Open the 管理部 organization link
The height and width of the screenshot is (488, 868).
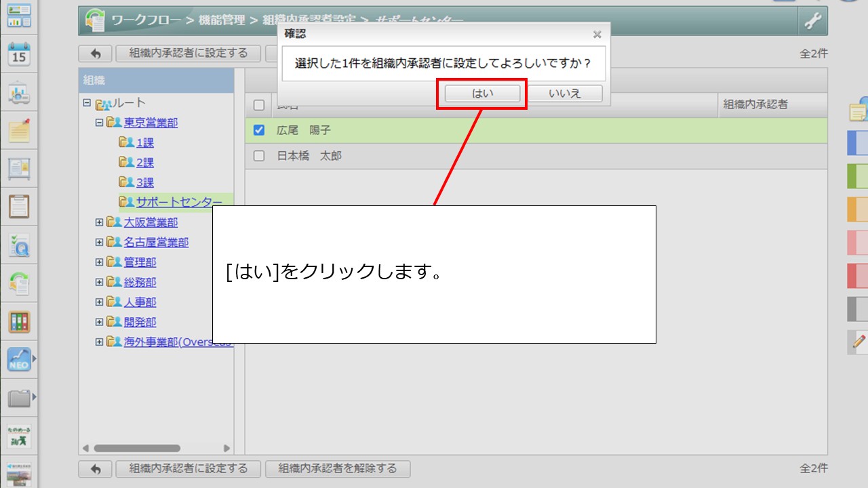140,262
